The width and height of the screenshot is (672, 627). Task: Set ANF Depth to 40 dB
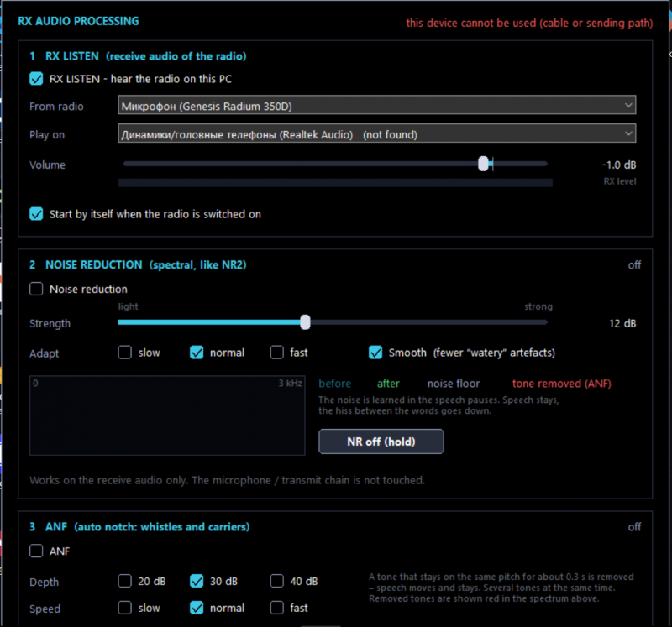tap(277, 581)
